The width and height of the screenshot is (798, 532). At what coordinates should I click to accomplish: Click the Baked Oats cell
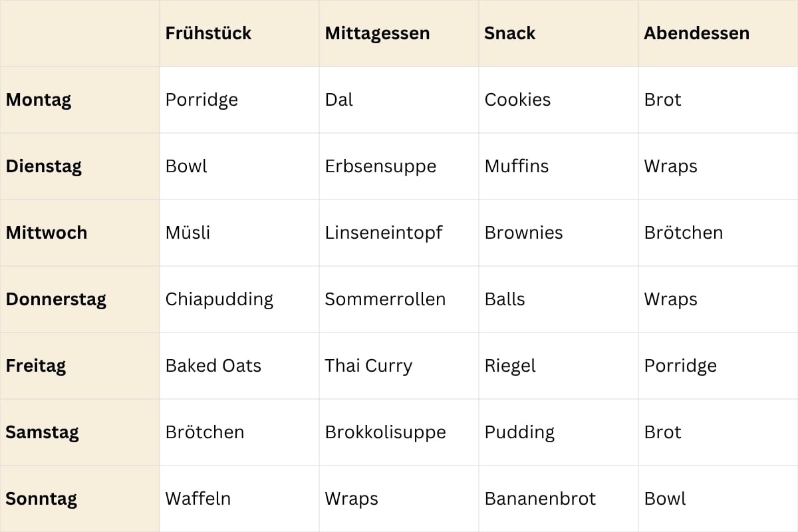point(213,366)
